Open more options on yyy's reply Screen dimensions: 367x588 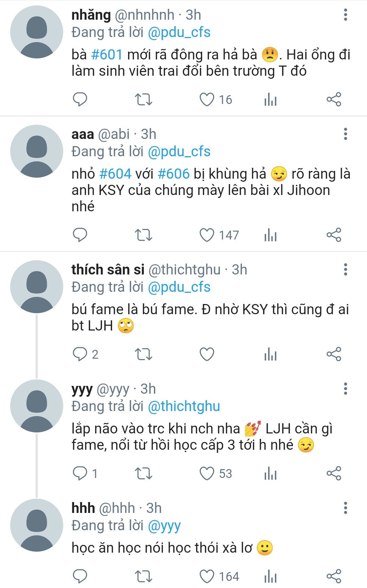click(345, 389)
